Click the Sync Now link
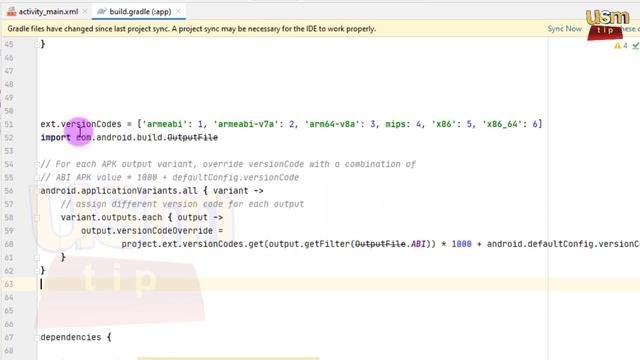 tap(564, 29)
